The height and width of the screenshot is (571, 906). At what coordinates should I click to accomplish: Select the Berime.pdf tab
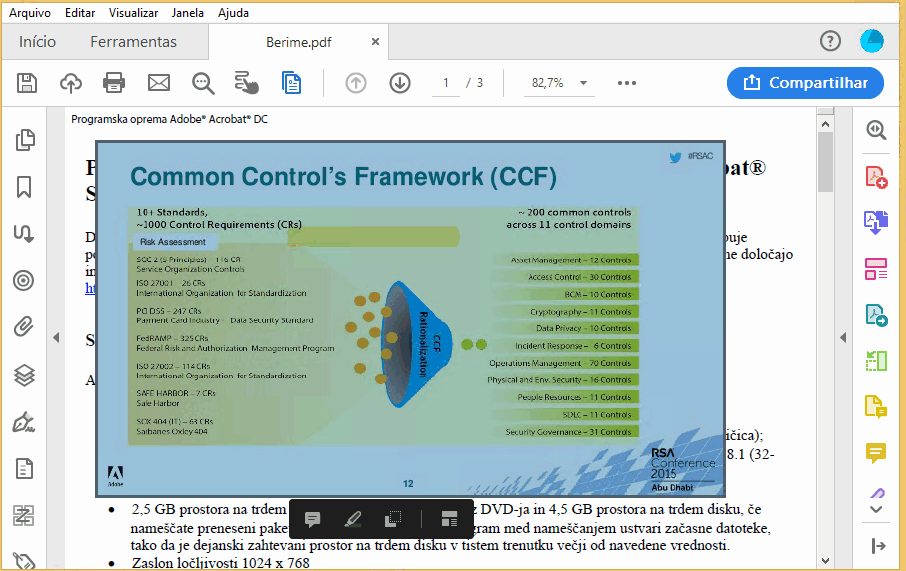(299, 42)
